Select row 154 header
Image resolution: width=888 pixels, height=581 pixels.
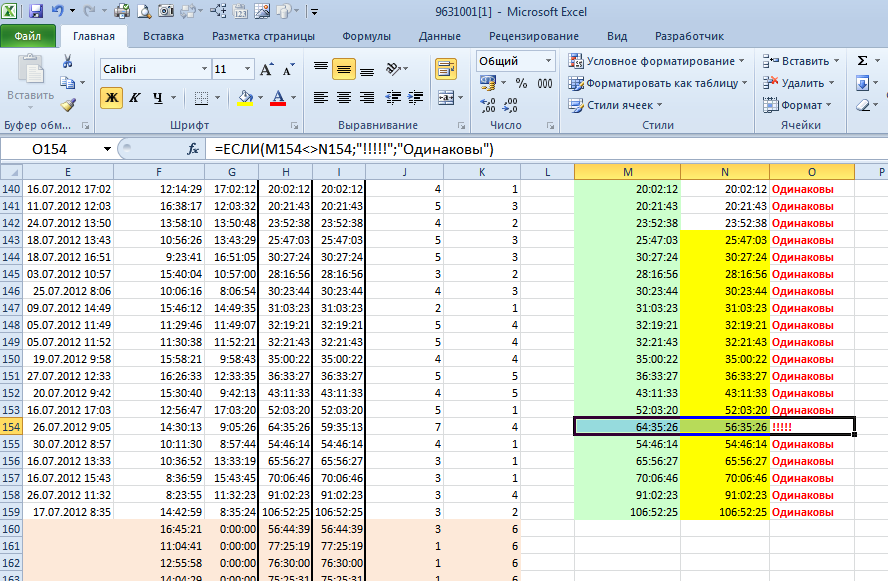[11, 427]
